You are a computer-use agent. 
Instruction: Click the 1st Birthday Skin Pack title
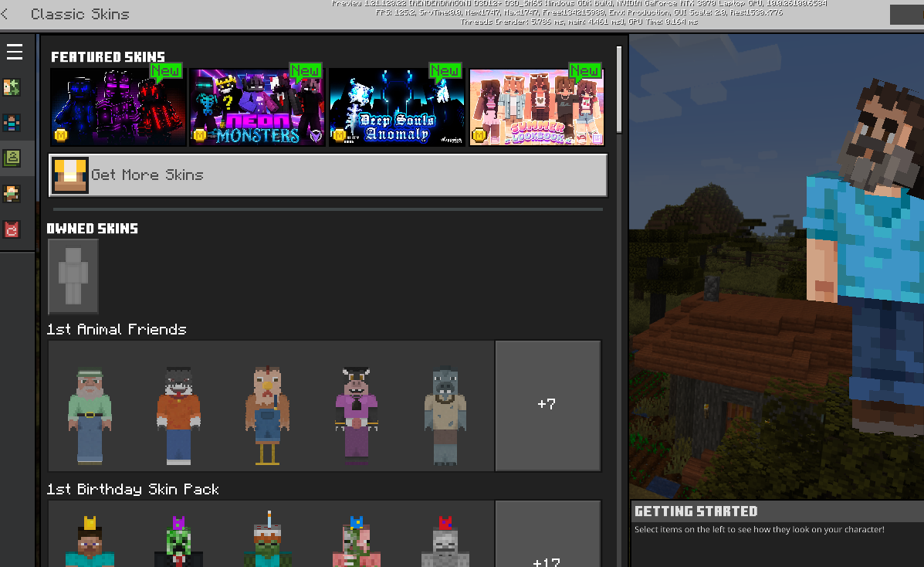133,489
